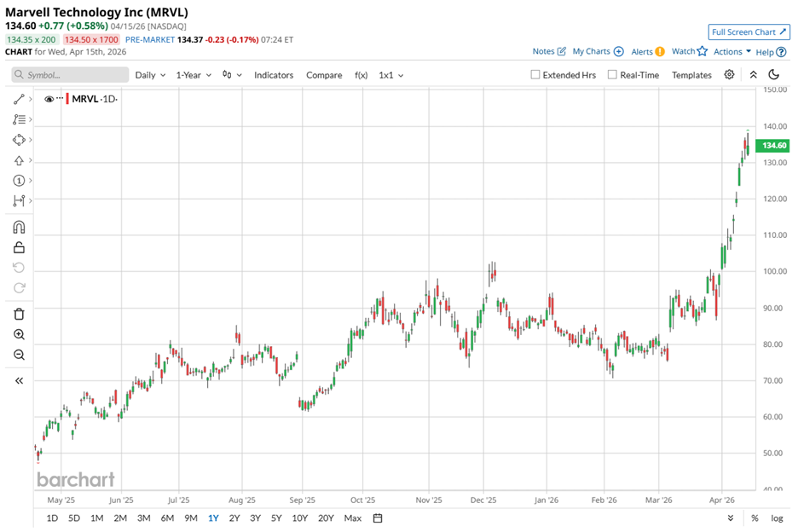The image size is (798, 532).
Task: Expand the measure tool submenu arrow
Action: [x=31, y=200]
